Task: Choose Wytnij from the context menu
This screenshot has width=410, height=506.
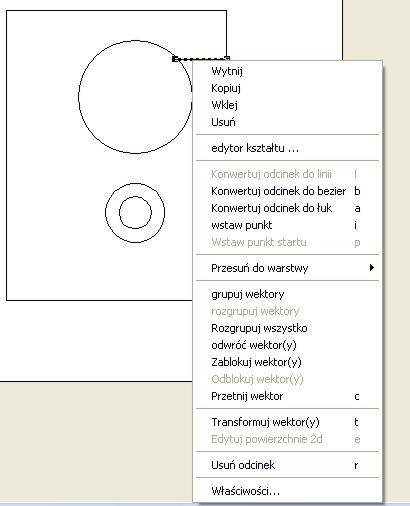Action: [287, 71]
